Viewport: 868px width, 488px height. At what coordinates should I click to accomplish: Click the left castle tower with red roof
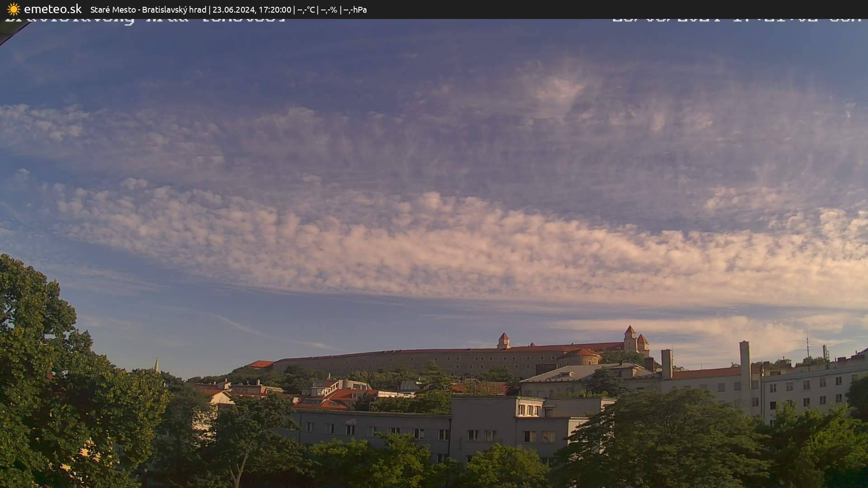coord(504,340)
